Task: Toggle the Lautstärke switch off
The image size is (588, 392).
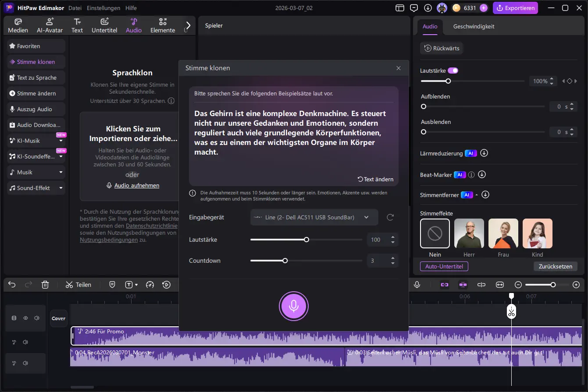Action: pos(453,71)
